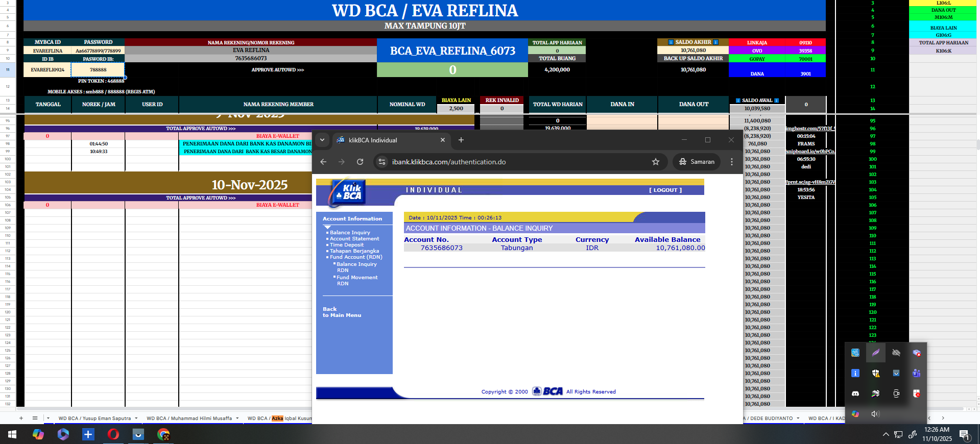The image size is (980, 444).
Task: Open Balance Inquiry RDN
Action: [x=356, y=267]
